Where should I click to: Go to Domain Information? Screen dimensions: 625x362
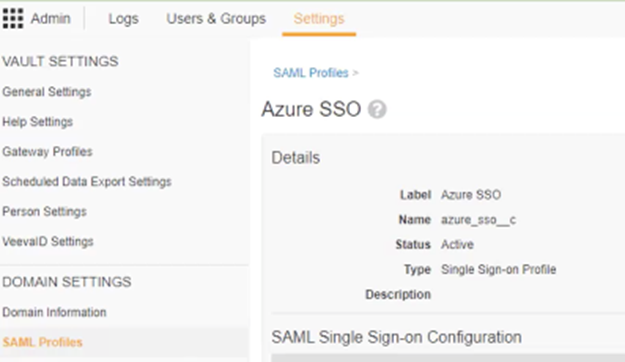pyautogui.click(x=55, y=312)
